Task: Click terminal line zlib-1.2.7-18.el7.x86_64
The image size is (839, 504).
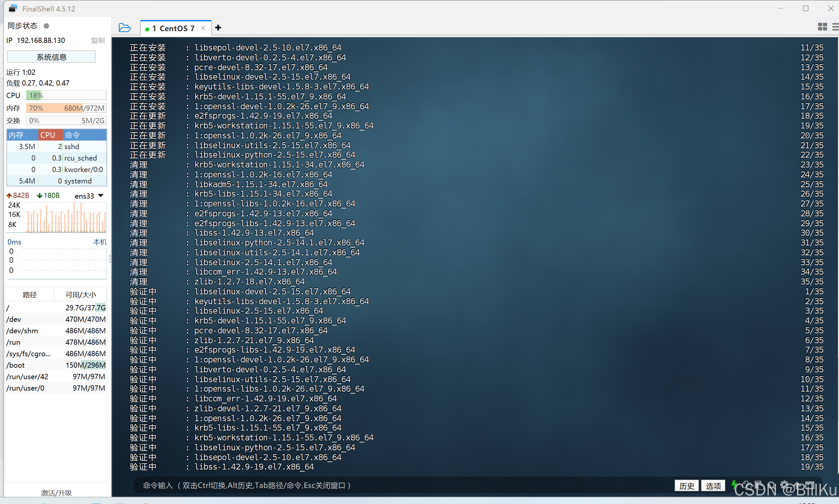Action: point(249,281)
